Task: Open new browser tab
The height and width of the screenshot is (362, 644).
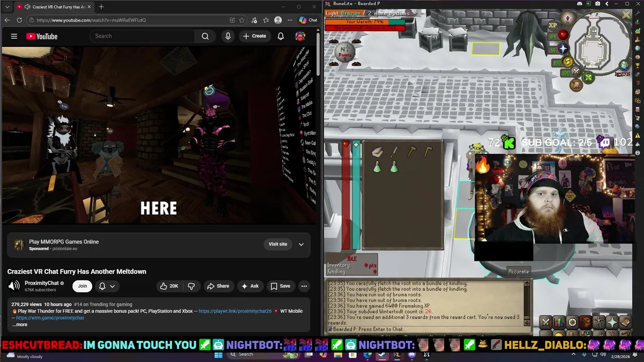Action: 101,7
